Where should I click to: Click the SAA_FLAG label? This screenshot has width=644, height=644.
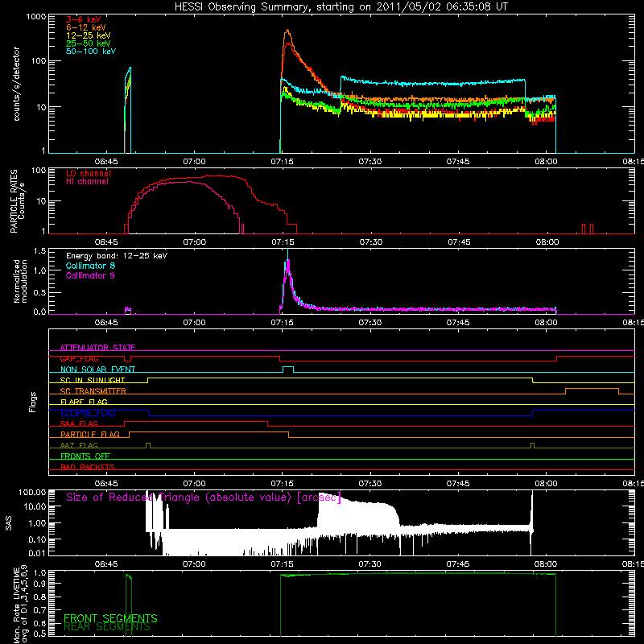[x=79, y=423]
